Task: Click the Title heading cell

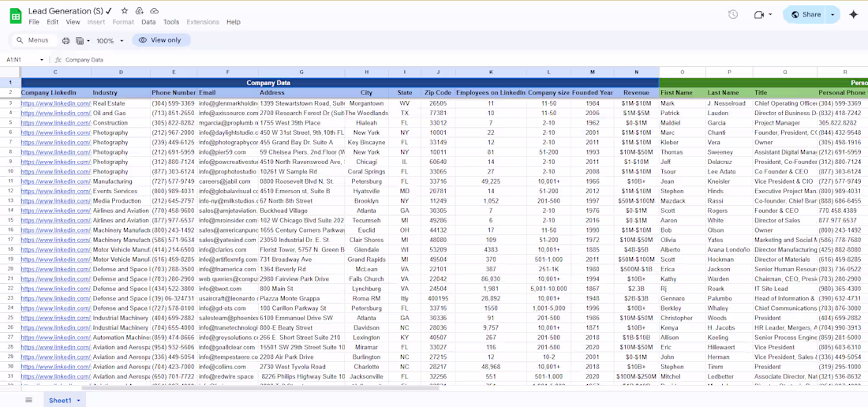Action: [x=784, y=93]
